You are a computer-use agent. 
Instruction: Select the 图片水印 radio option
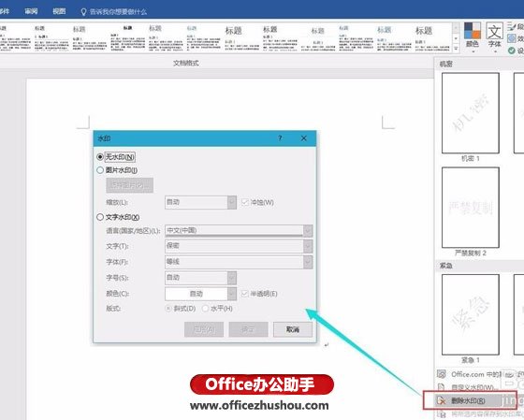pos(99,170)
